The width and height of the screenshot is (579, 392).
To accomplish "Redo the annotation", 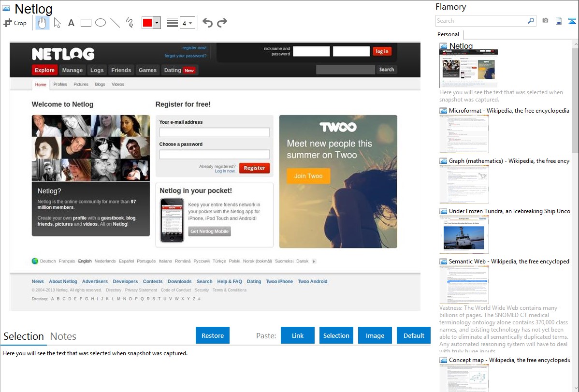I will [x=222, y=23].
